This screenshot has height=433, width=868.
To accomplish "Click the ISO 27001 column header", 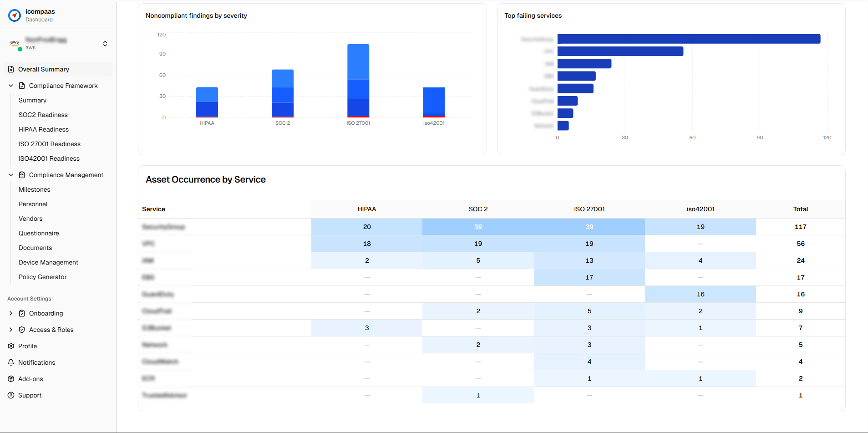I will pyautogui.click(x=589, y=209).
